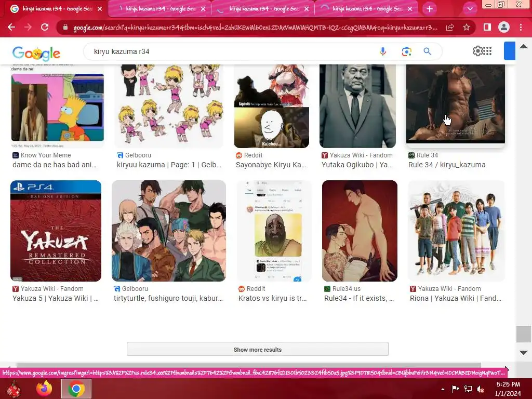The width and height of the screenshot is (532, 399).
Task: Open Google quick settings with the gear icon
Action: point(478,51)
